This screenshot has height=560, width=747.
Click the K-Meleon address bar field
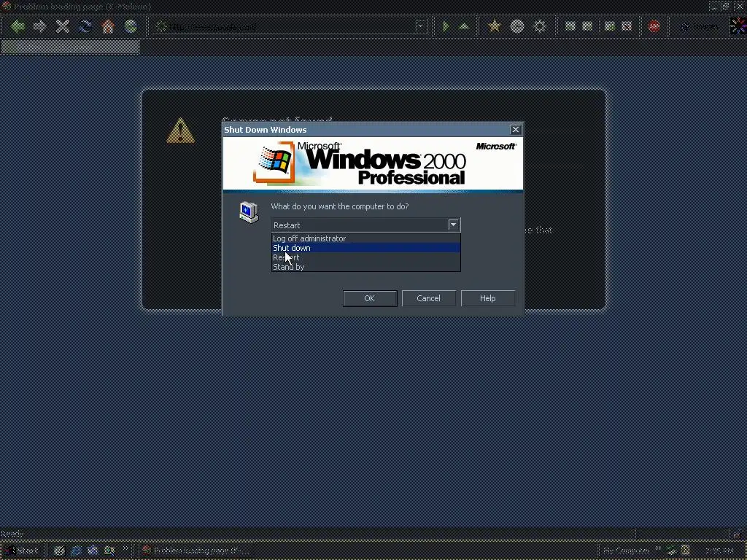[x=290, y=27]
